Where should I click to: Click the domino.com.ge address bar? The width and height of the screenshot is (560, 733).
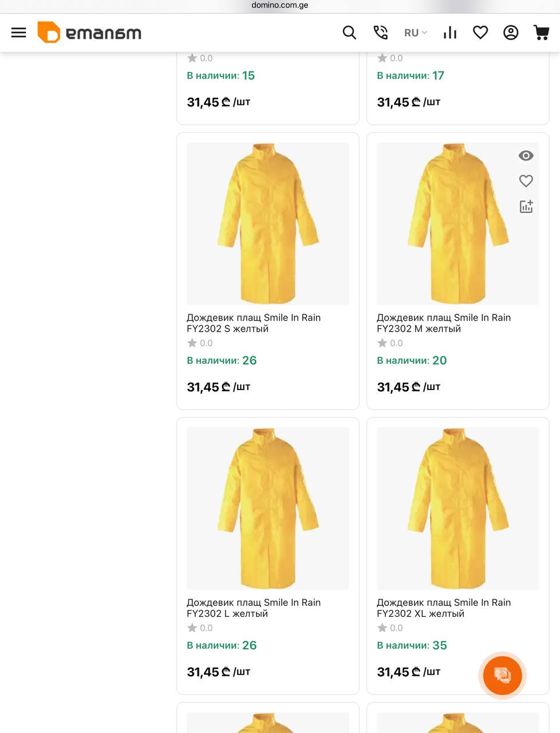point(279,5)
